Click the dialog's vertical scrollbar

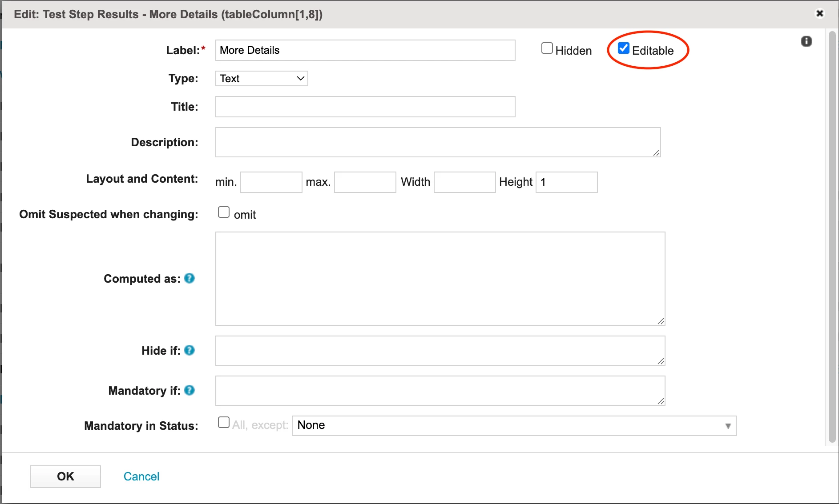coord(833,237)
